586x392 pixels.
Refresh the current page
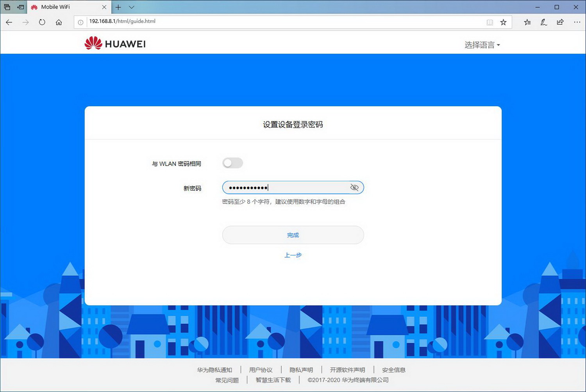click(x=42, y=22)
